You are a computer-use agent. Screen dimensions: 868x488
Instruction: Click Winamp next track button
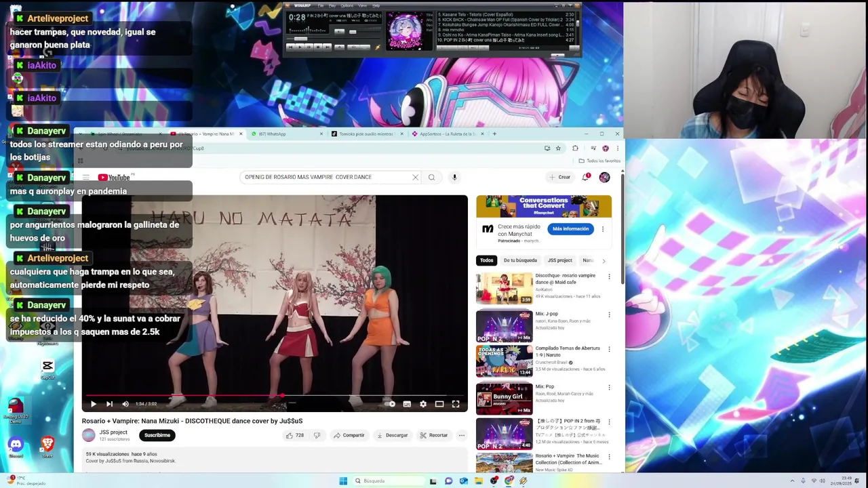click(x=327, y=47)
